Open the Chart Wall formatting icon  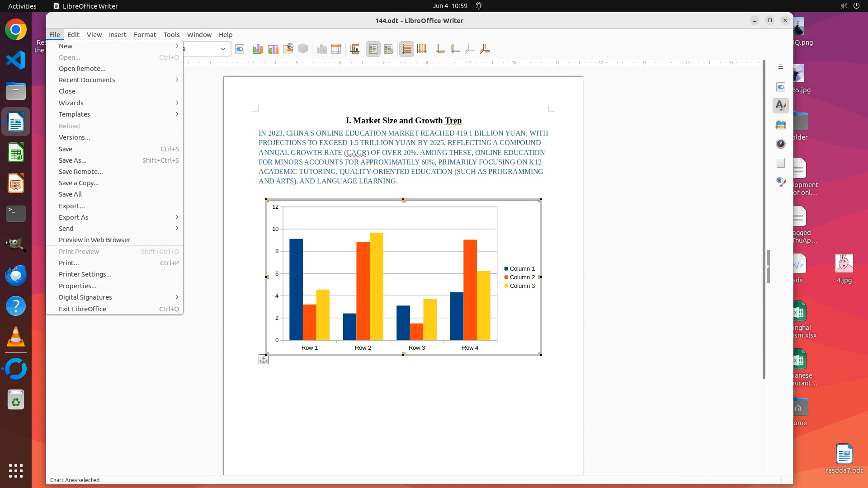[x=273, y=49]
